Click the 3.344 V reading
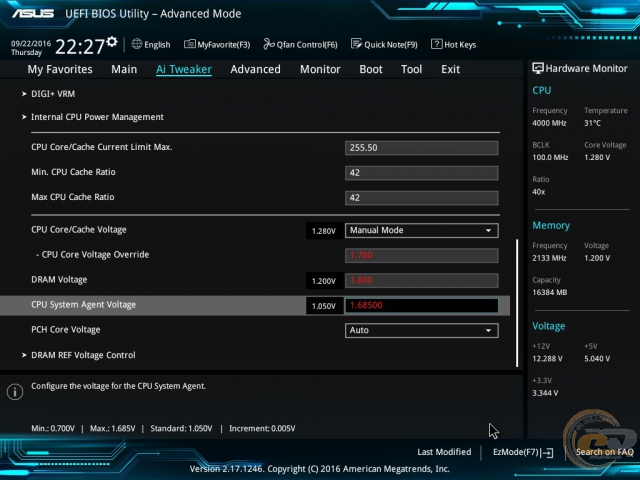 [x=545, y=393]
